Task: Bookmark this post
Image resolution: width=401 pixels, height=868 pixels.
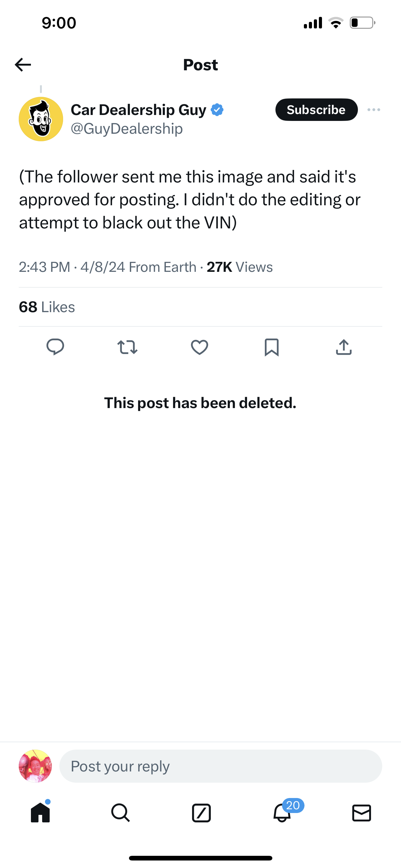Action: click(272, 347)
